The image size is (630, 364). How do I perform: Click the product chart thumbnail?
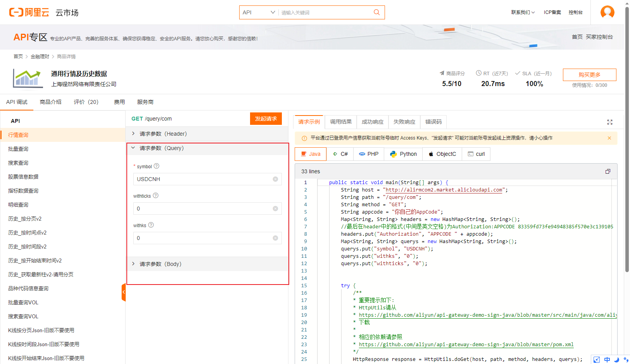click(28, 78)
